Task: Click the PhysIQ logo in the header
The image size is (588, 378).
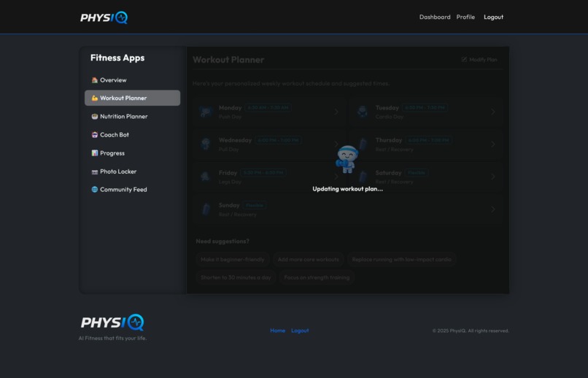Action: [104, 18]
